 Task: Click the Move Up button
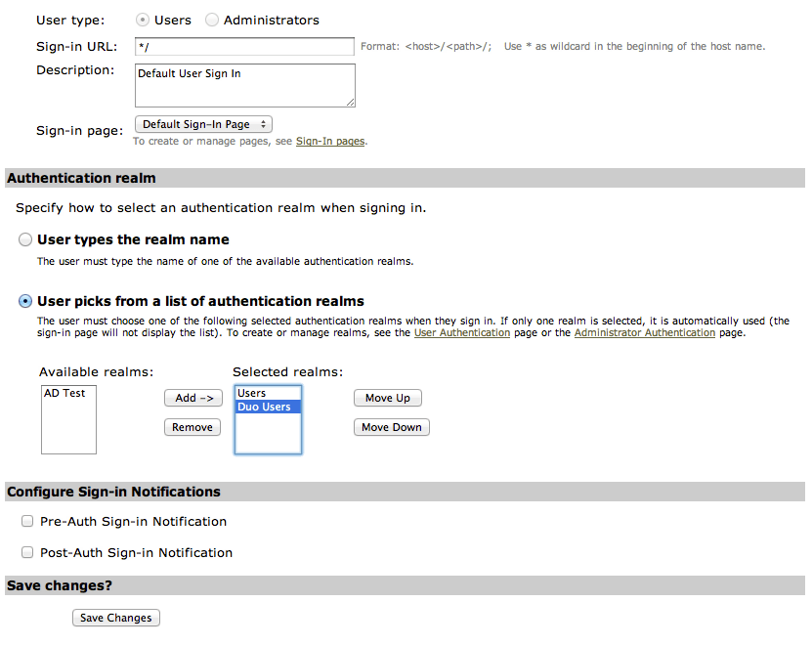coord(387,398)
